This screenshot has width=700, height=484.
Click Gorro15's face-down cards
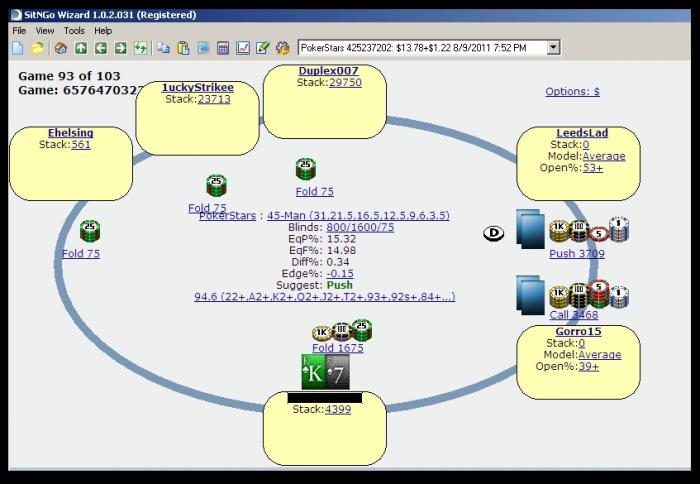[x=531, y=295]
